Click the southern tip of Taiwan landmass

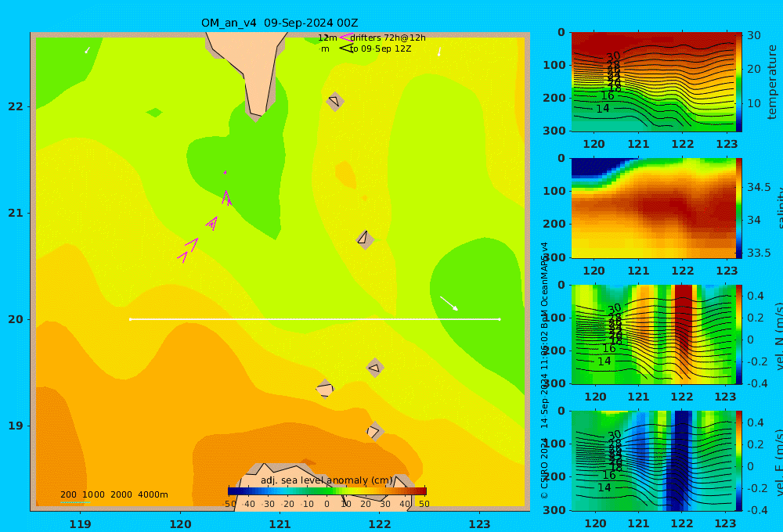[x=257, y=111]
